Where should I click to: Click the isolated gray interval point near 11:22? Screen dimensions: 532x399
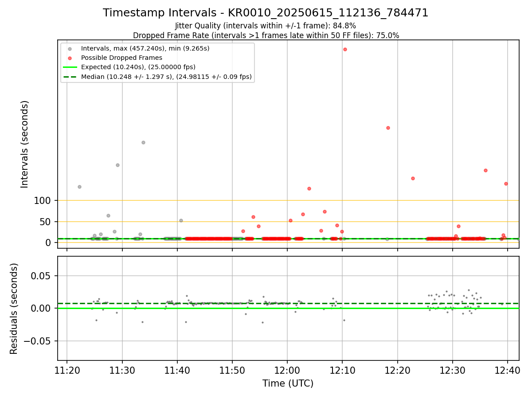click(x=79, y=187)
